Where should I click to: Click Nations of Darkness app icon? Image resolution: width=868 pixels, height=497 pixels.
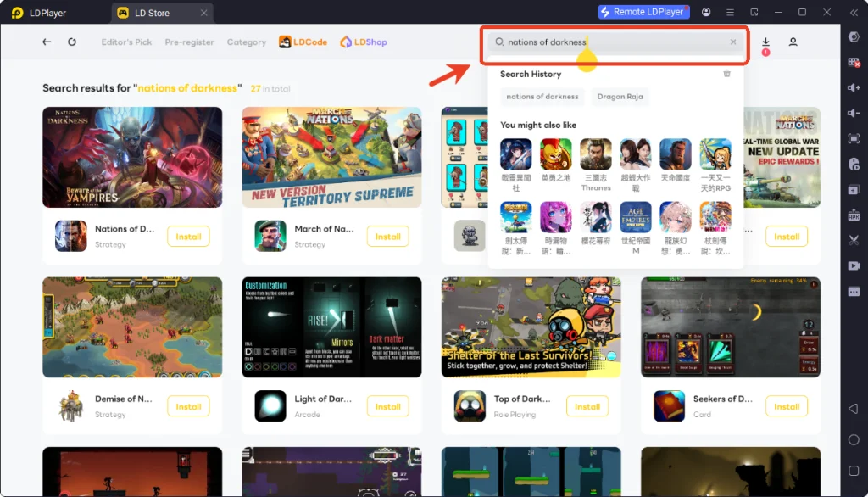click(71, 236)
